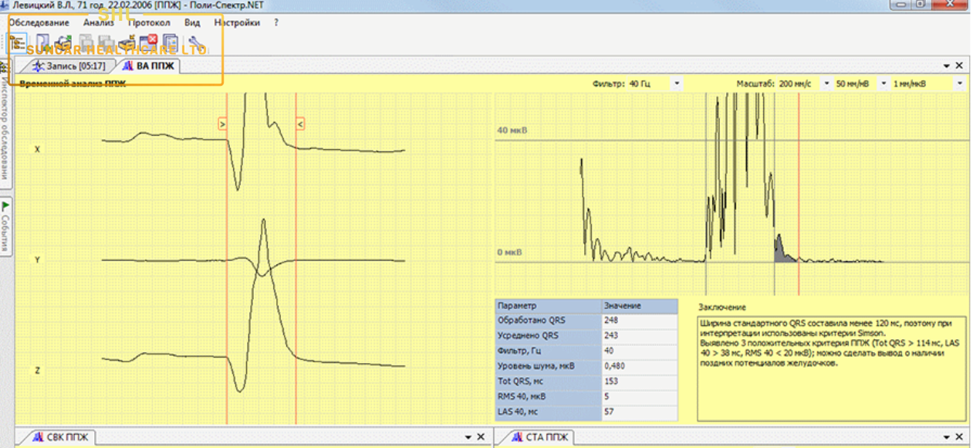Screen dimensions: 980x448
Task: Click the QRS onset marker '>'
Action: point(222,124)
